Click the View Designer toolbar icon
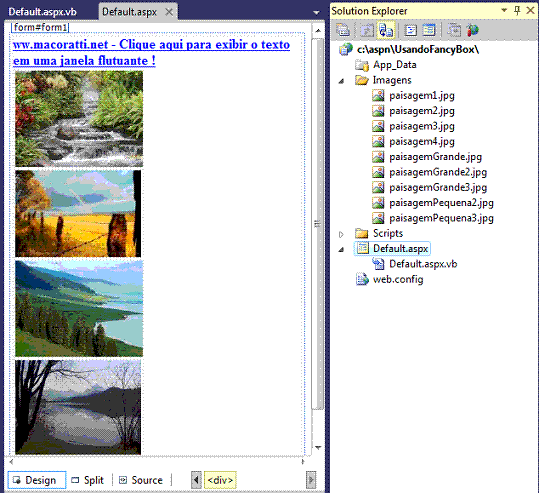This screenshot has height=493, width=539. 429,30
